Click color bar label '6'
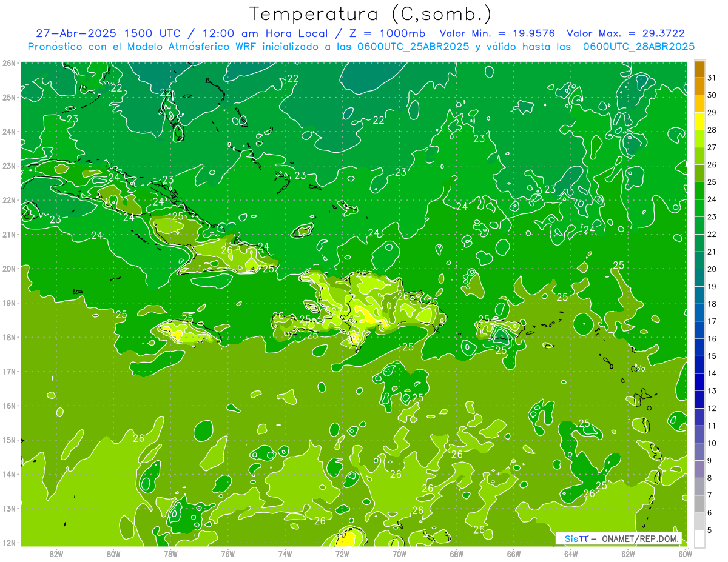The width and height of the screenshot is (728, 562). [709, 513]
